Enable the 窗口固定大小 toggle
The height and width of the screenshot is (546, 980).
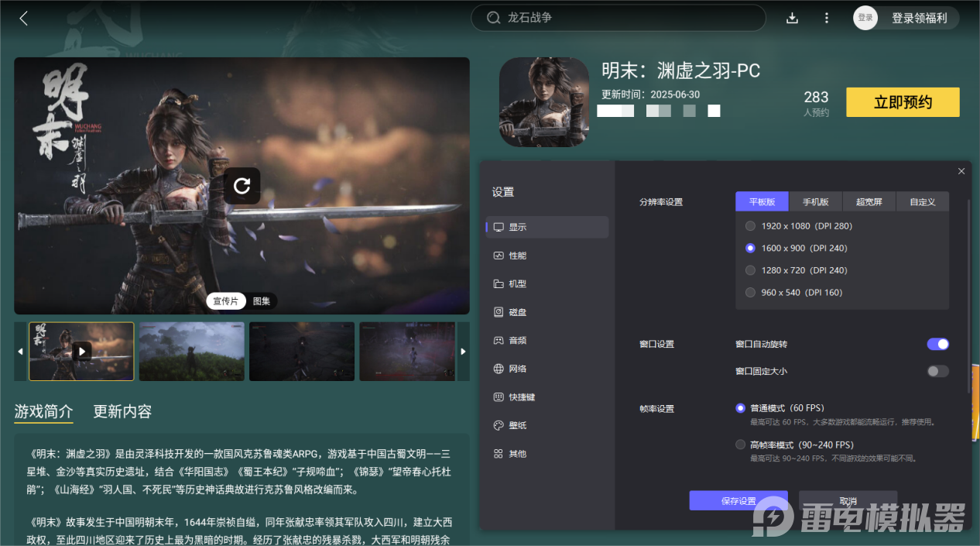pos(937,371)
